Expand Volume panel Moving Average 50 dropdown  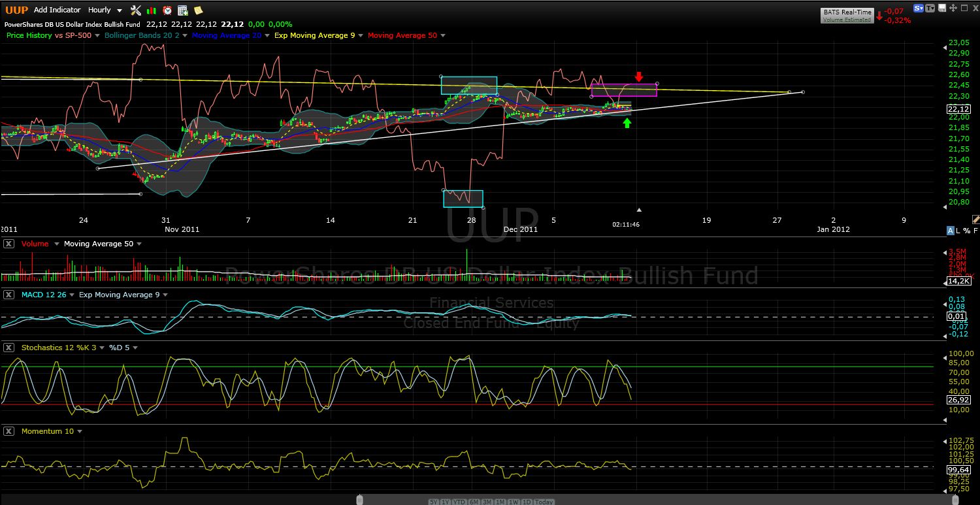point(139,244)
